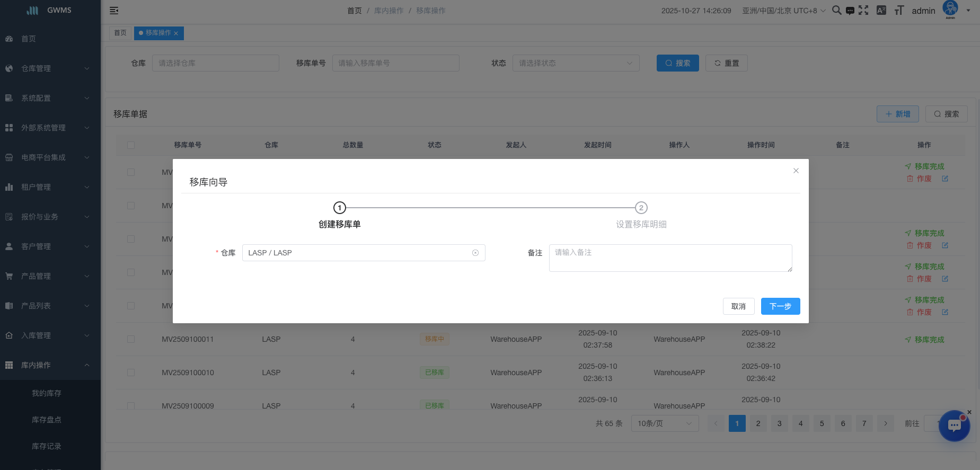Click 取消 in the wizard dialog
The height and width of the screenshot is (470, 980).
coord(738,306)
